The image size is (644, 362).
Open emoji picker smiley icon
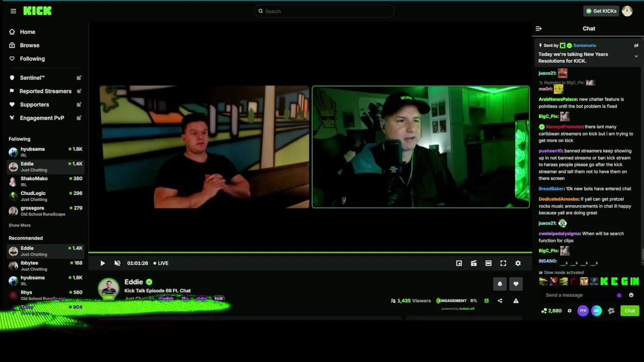631,295
